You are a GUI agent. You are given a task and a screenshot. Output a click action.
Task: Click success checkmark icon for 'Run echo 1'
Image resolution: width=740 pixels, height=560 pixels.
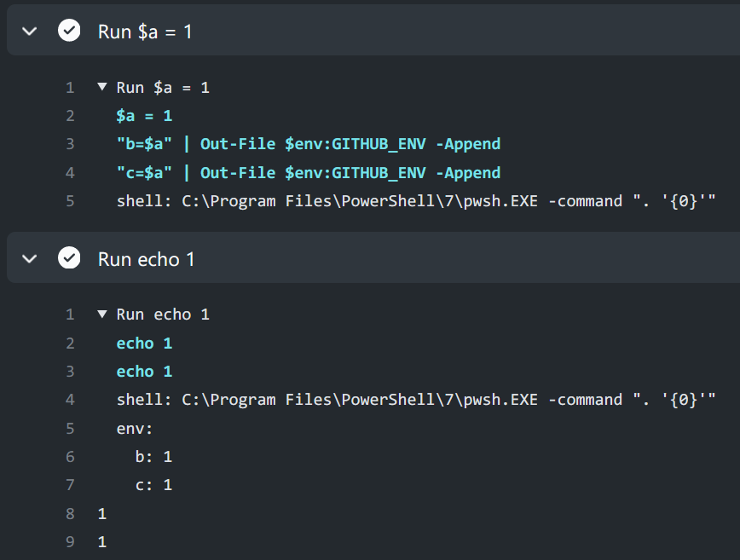point(69,258)
